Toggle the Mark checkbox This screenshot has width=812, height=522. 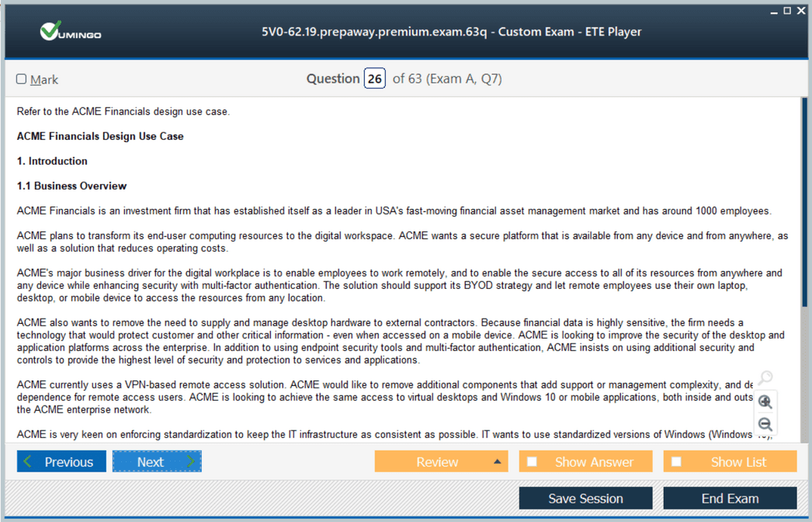[x=21, y=78]
